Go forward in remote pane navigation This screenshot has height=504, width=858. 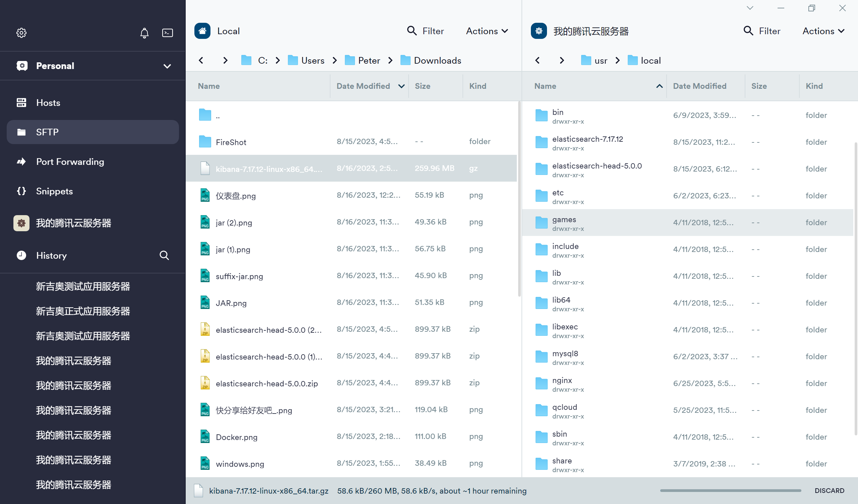(561, 60)
